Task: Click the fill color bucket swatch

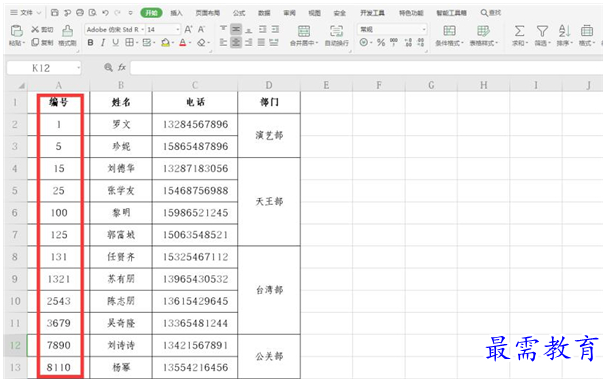Action: click(x=165, y=43)
